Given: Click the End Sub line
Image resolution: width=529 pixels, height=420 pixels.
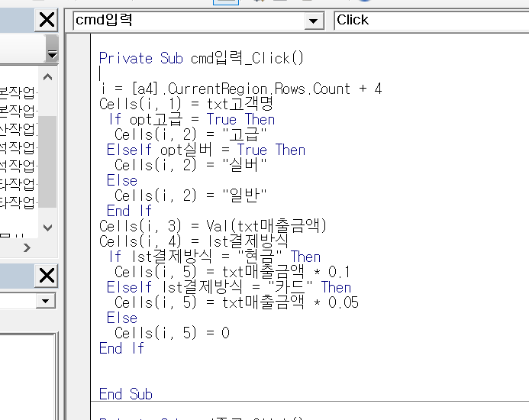Looking at the screenshot, I should point(126,394).
